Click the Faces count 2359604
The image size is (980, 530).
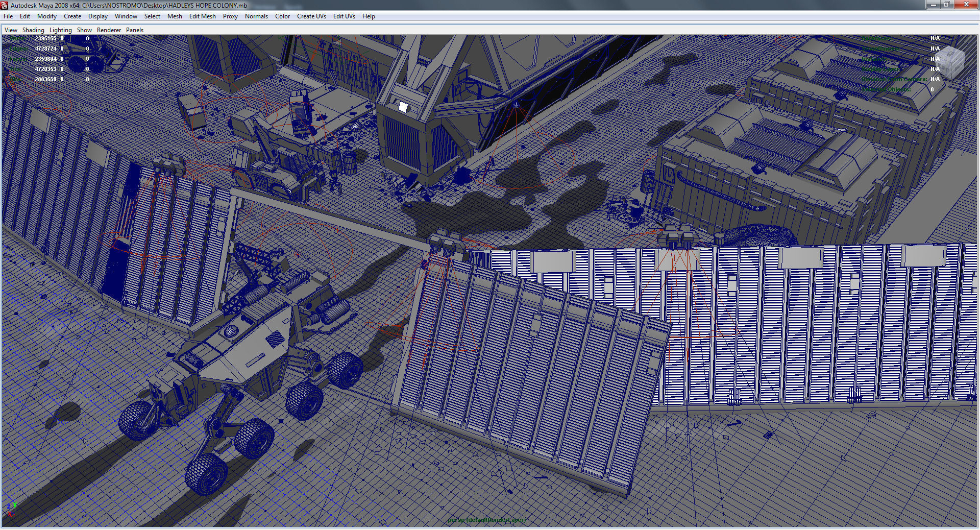45,59
